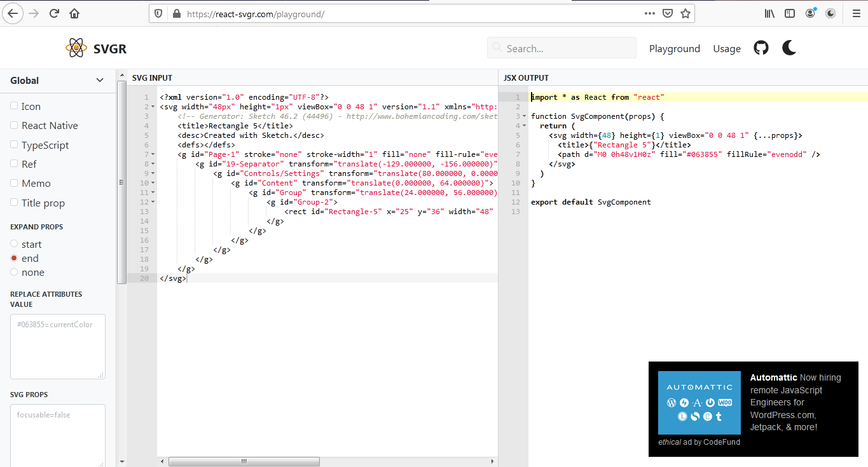Fold the Content group on line 10
The height and width of the screenshot is (467, 868).
154,183
